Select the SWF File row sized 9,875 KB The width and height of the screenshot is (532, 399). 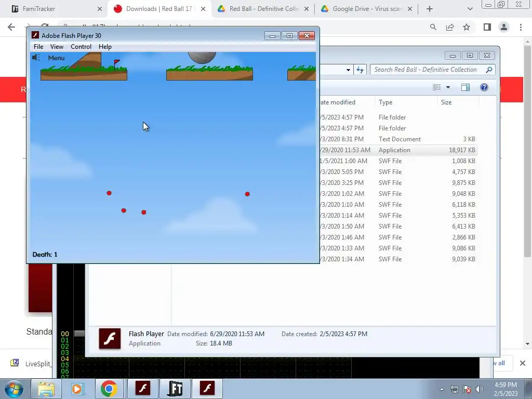398,182
